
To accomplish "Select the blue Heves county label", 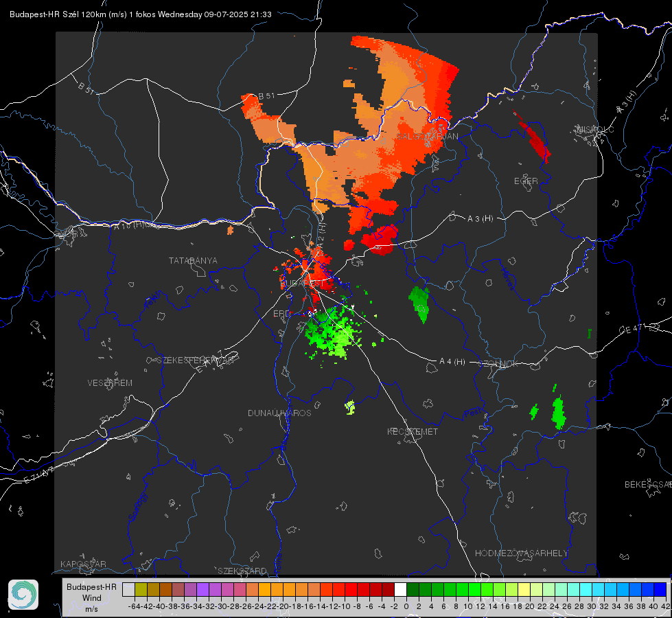I will coord(508,278).
